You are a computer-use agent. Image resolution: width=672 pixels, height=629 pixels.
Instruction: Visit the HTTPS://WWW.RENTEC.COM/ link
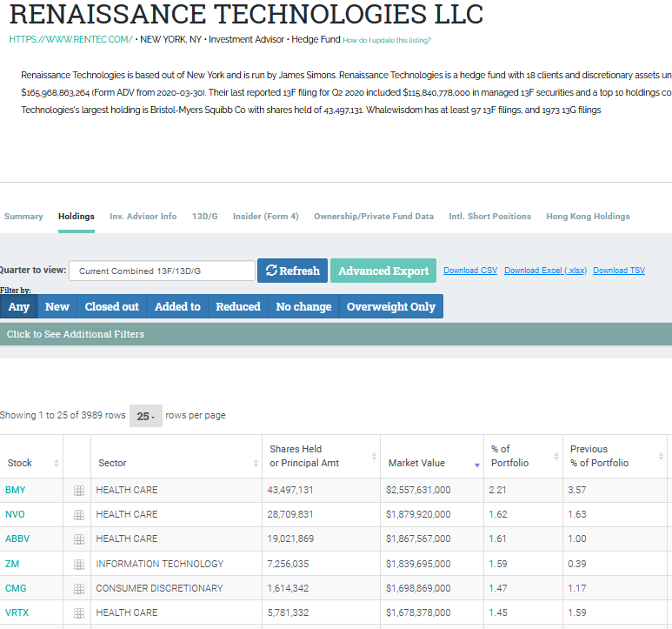(x=70, y=39)
